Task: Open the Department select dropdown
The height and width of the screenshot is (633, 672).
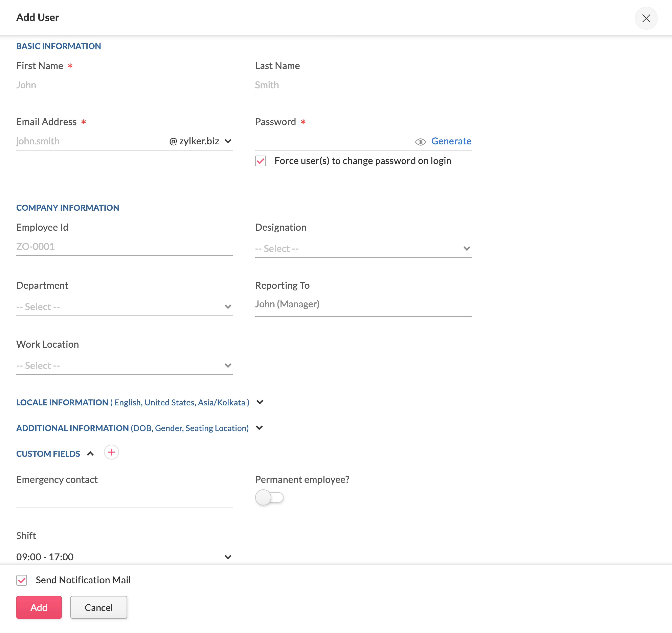Action: (x=124, y=307)
